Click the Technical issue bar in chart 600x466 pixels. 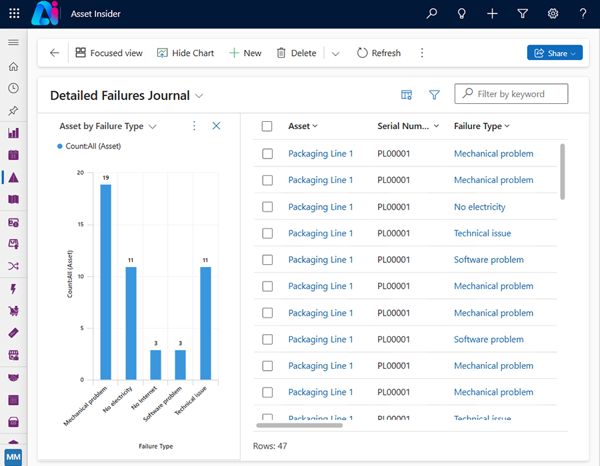pos(205,323)
